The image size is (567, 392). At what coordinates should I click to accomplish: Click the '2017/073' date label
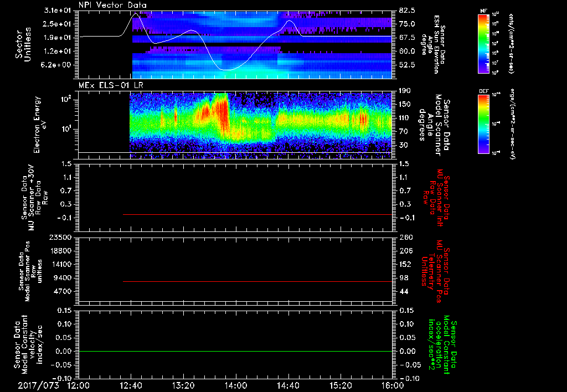(38, 385)
